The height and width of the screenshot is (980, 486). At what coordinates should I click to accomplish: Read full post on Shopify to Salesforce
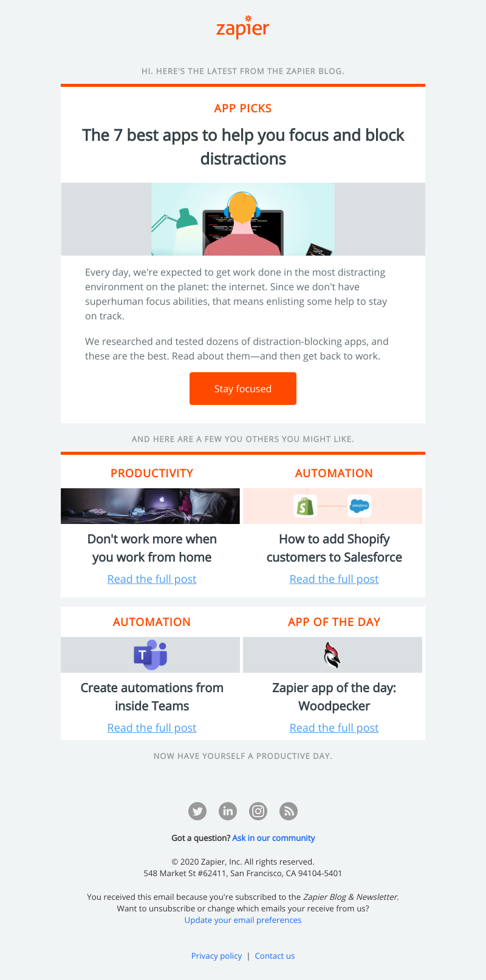point(334,579)
